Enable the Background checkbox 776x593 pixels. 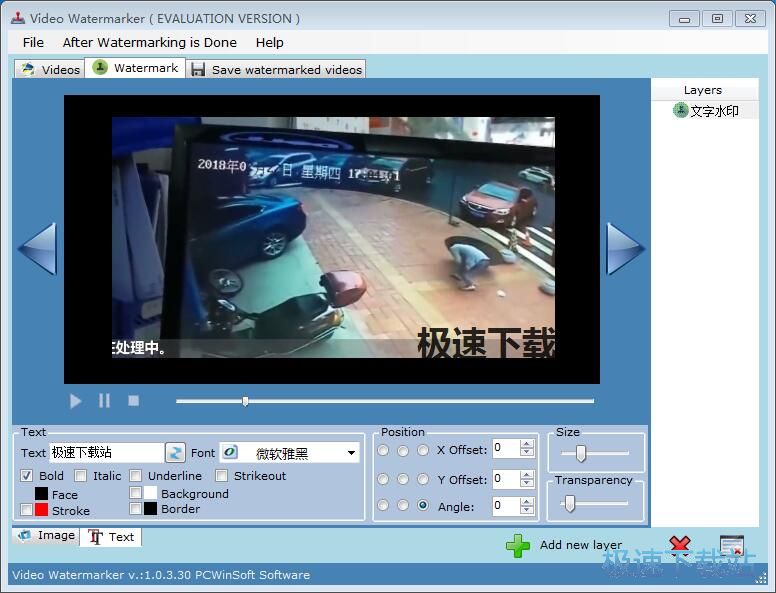pyautogui.click(x=135, y=493)
